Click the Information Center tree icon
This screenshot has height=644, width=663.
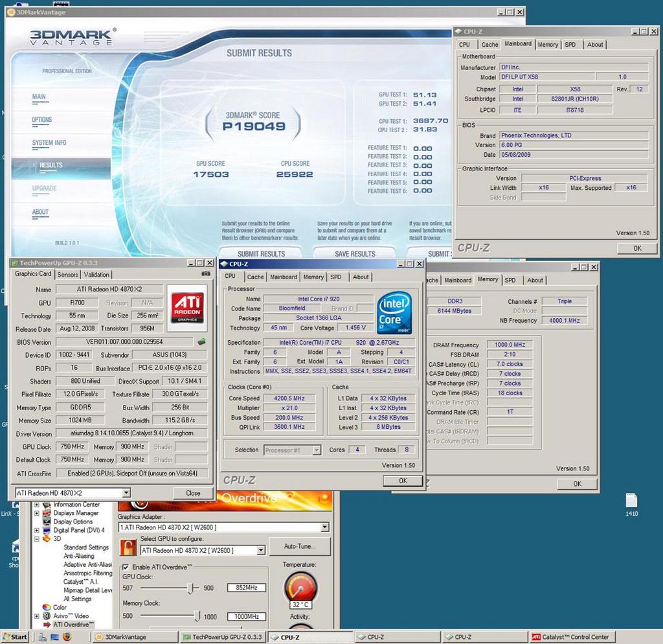tap(47, 504)
